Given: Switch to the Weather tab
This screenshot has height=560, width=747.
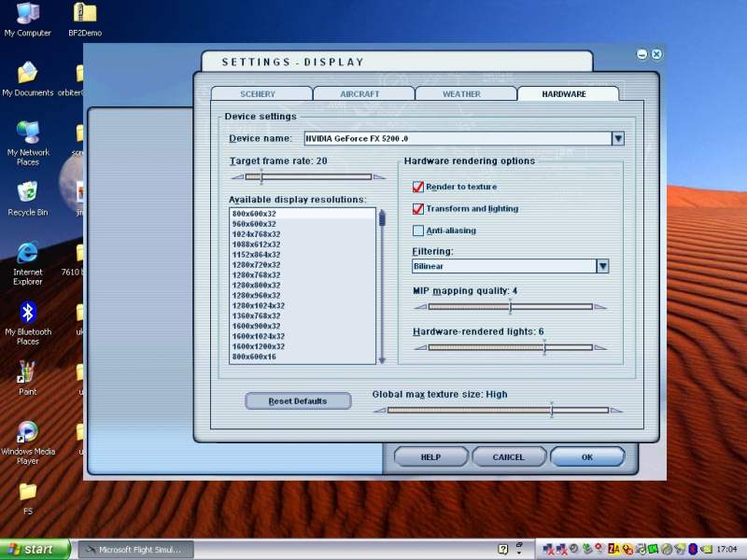Looking at the screenshot, I should pos(461,94).
